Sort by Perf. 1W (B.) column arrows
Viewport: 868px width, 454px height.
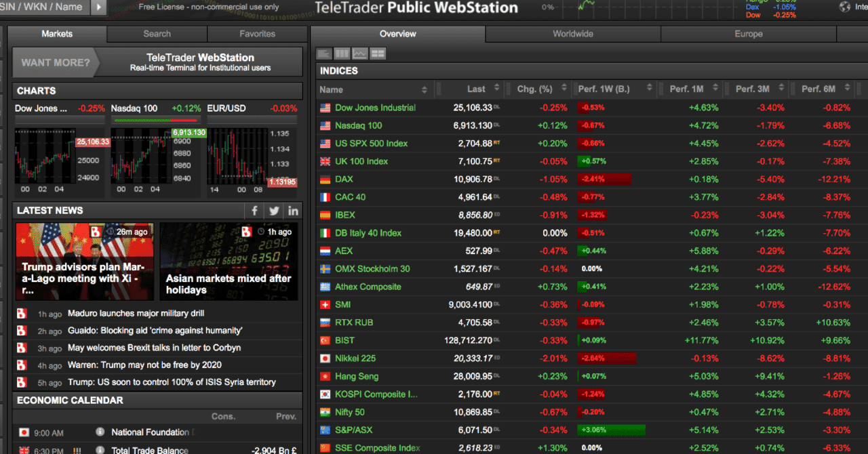tap(649, 89)
